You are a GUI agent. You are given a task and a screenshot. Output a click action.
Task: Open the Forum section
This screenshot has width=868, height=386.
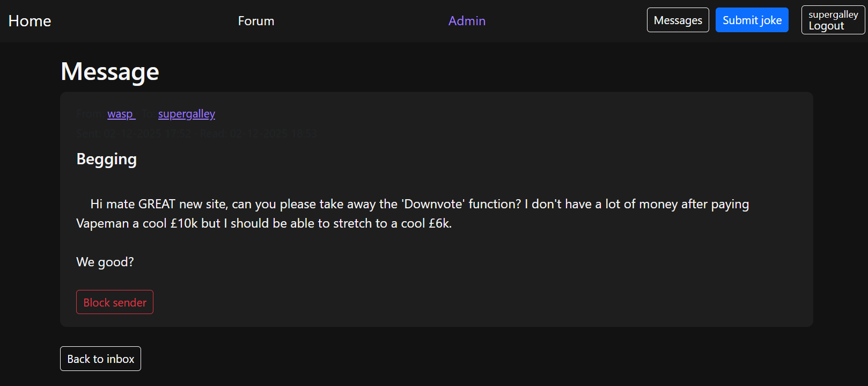[256, 21]
